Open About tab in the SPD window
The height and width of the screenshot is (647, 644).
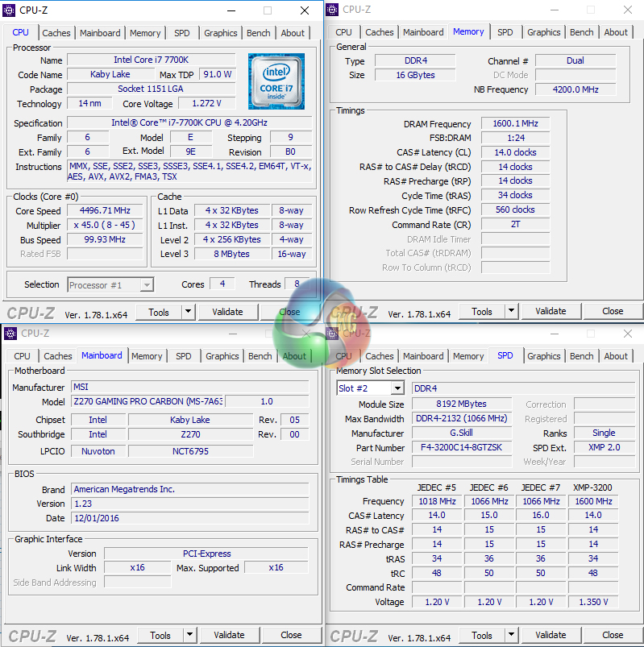pyautogui.click(x=616, y=356)
